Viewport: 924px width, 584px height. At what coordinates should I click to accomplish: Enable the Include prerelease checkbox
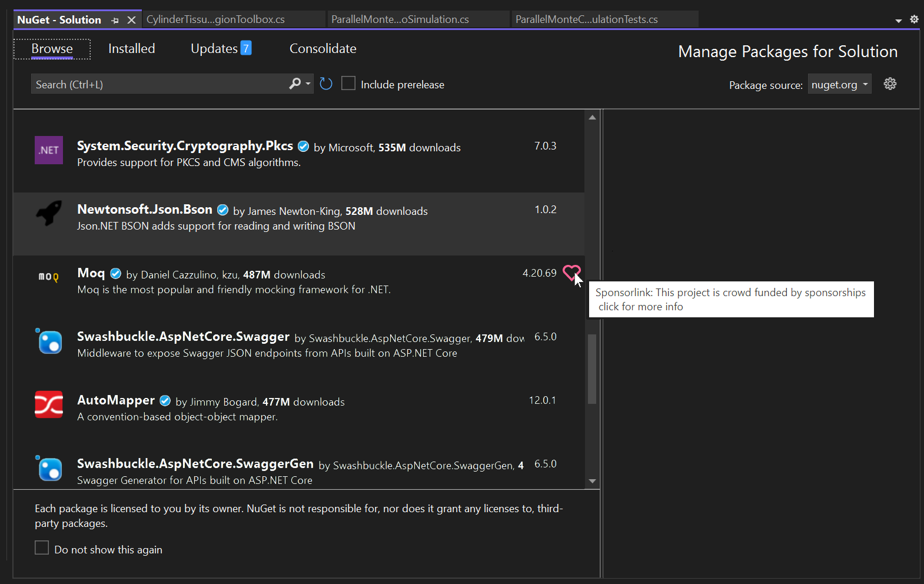click(348, 84)
